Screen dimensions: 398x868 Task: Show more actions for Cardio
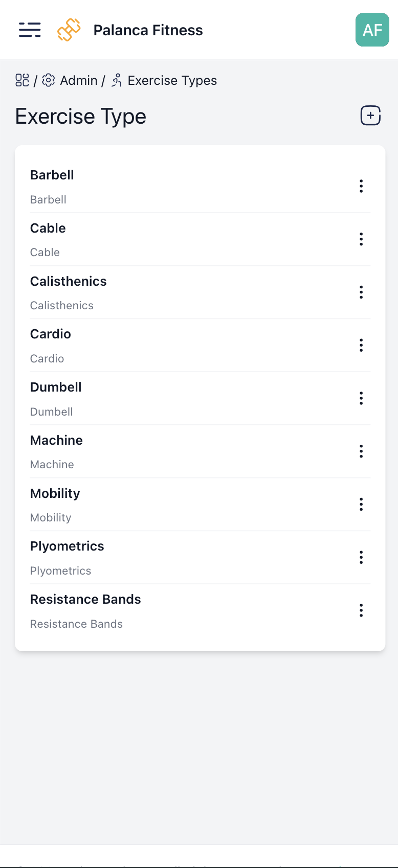pyautogui.click(x=361, y=346)
